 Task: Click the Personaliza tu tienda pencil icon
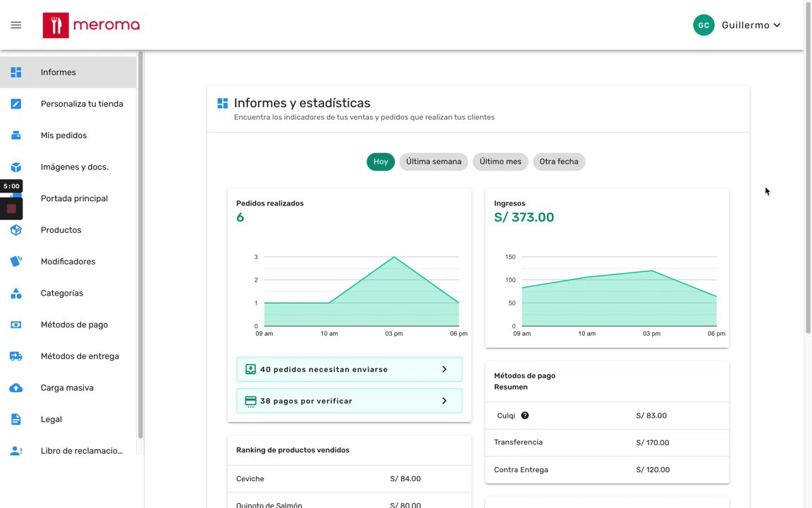pyautogui.click(x=16, y=104)
